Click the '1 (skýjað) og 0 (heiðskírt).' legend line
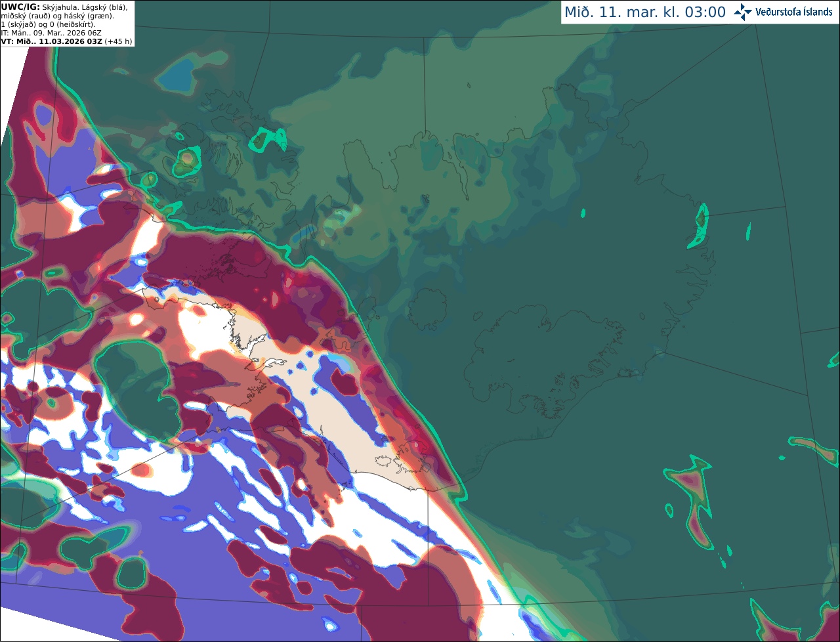 (48, 24)
